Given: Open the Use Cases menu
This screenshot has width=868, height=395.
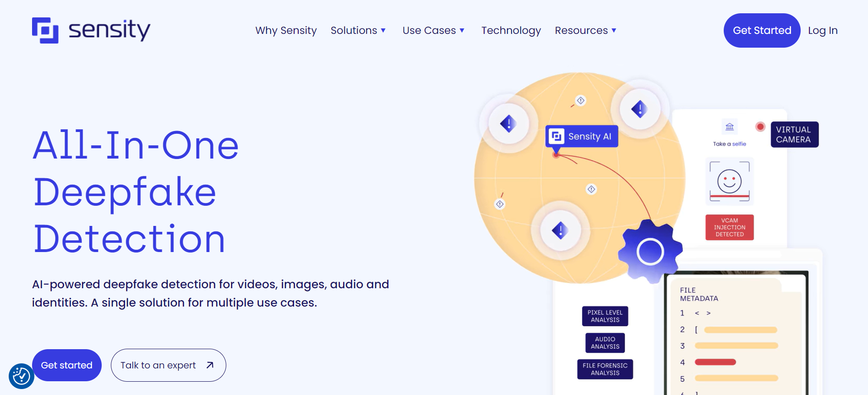Looking at the screenshot, I should click(429, 31).
